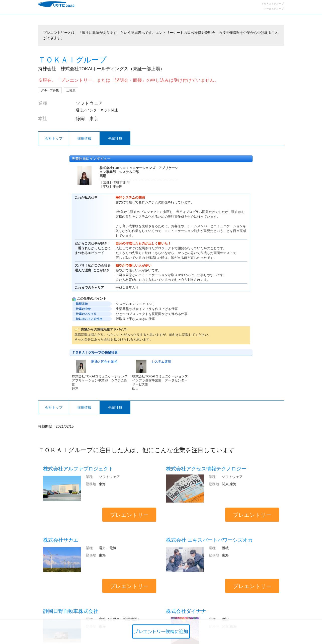322x644 pixels.
Task: Click 平成１８年入社 career text
Action: [x=127, y=288]
